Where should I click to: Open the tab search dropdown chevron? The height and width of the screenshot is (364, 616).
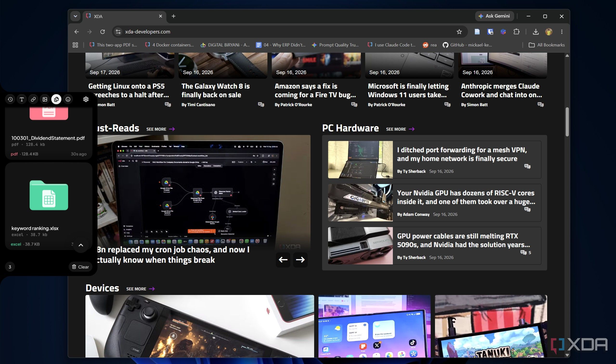point(75,16)
